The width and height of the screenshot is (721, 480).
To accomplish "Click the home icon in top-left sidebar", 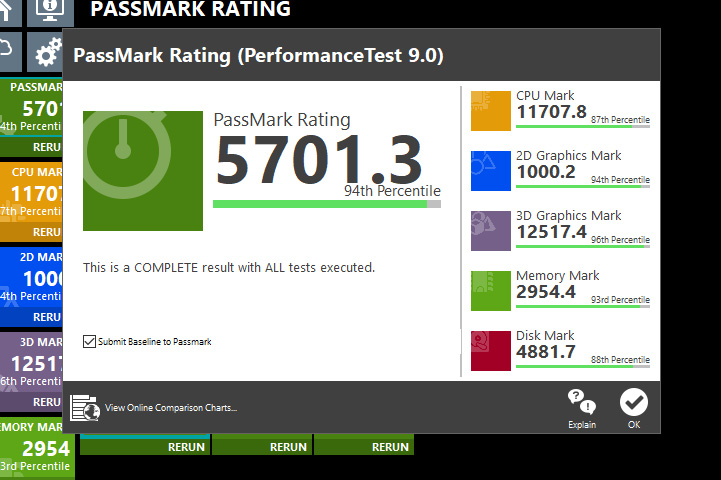I will (x=8, y=11).
